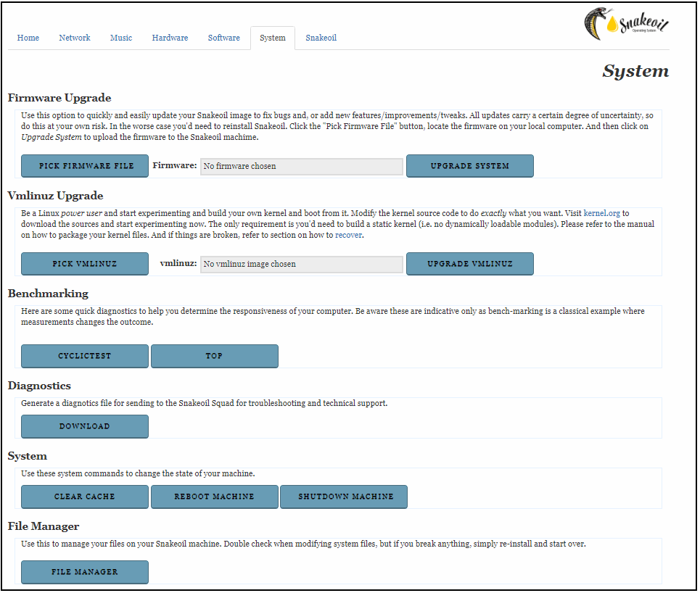Click the No vmlinuz image chosen field
This screenshot has height=593, width=700.
(302, 264)
